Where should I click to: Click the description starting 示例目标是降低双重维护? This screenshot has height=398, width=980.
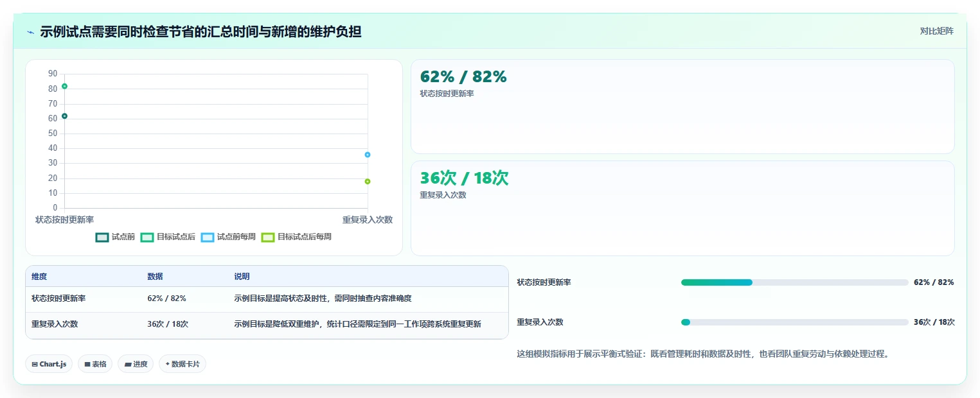tap(357, 324)
